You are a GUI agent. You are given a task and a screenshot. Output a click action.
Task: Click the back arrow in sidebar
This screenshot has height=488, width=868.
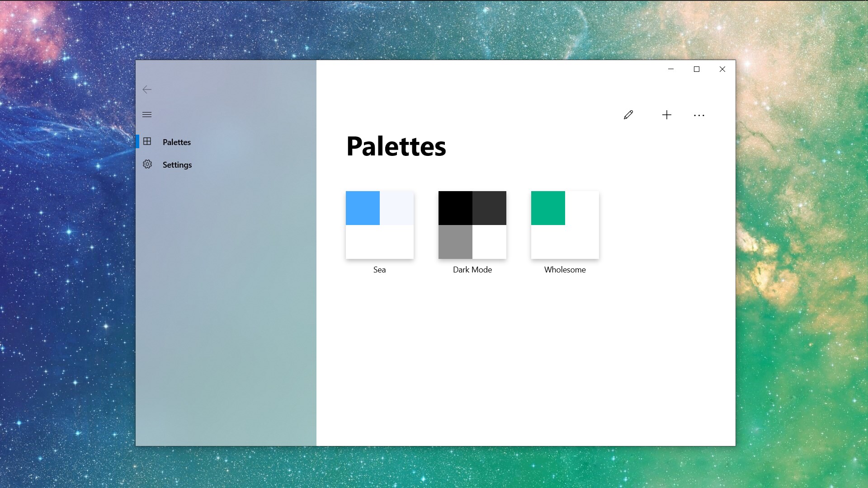(x=147, y=89)
